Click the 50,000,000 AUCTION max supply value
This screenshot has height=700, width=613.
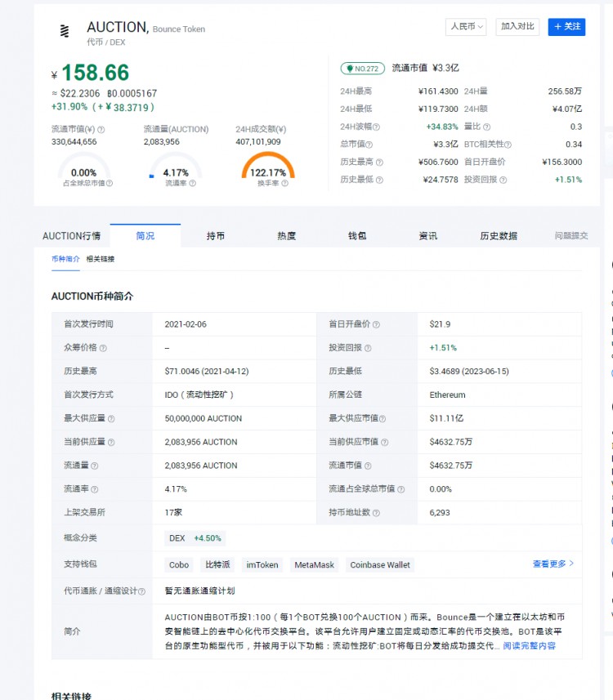point(204,418)
